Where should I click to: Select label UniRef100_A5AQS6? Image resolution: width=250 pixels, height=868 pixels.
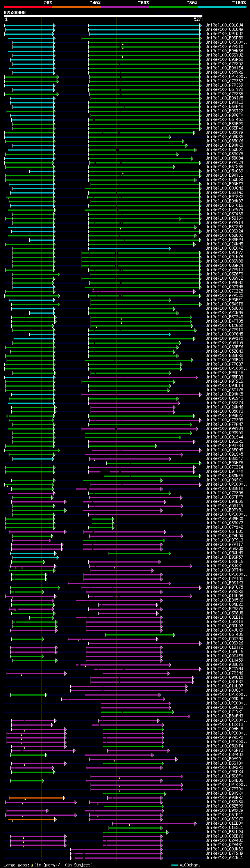point(224,137)
